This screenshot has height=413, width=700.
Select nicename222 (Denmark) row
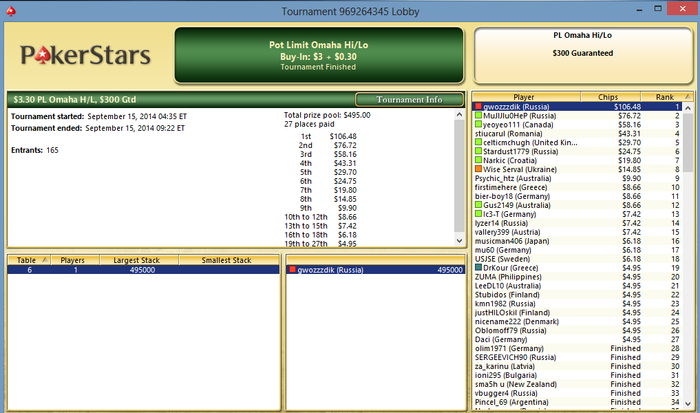577,321
